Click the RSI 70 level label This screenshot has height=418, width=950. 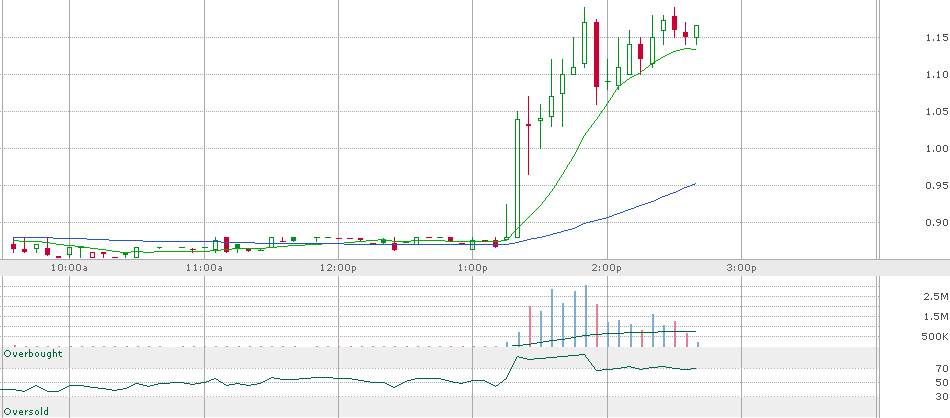pos(942,368)
